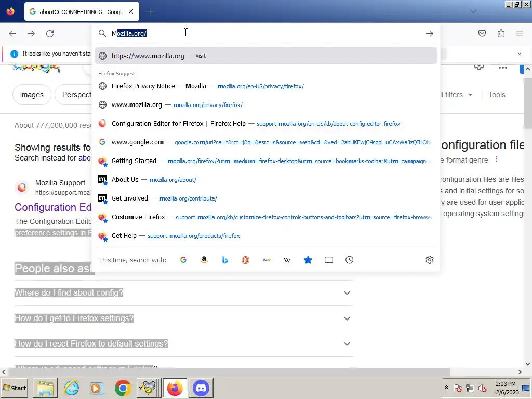Dismiss the info notification bar
This screenshot has width=532, height=399.
pyautogui.click(x=519, y=54)
